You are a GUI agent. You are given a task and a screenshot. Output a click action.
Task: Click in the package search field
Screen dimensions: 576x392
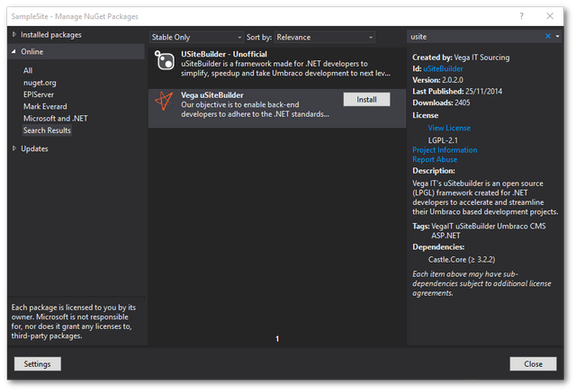472,37
